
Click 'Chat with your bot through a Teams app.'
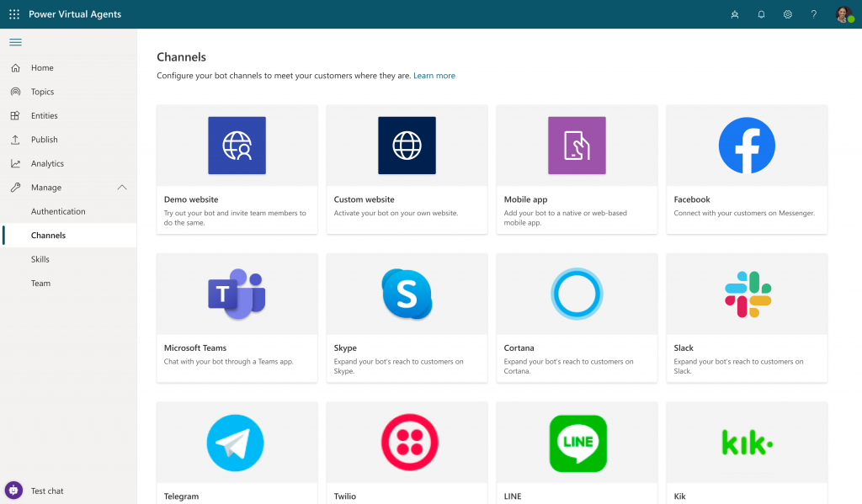[229, 362]
